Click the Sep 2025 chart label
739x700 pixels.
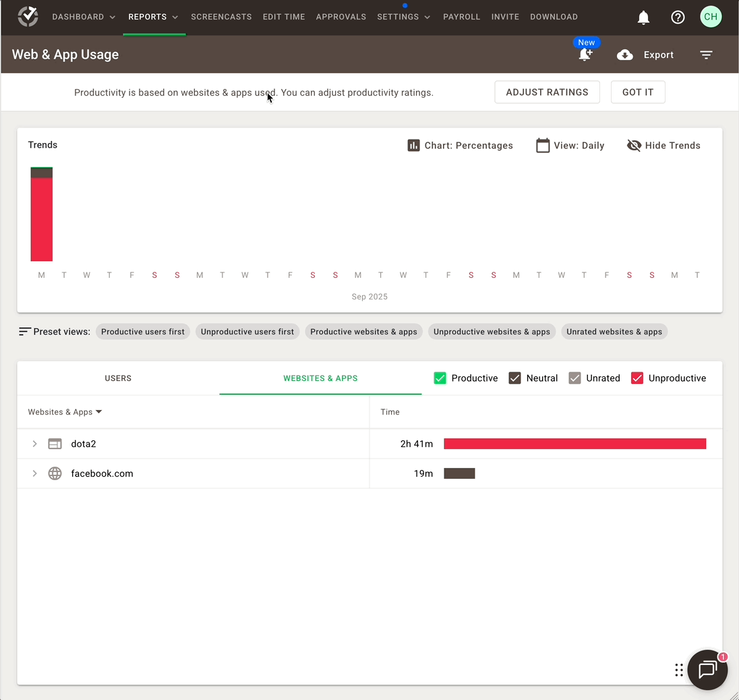[x=369, y=297]
